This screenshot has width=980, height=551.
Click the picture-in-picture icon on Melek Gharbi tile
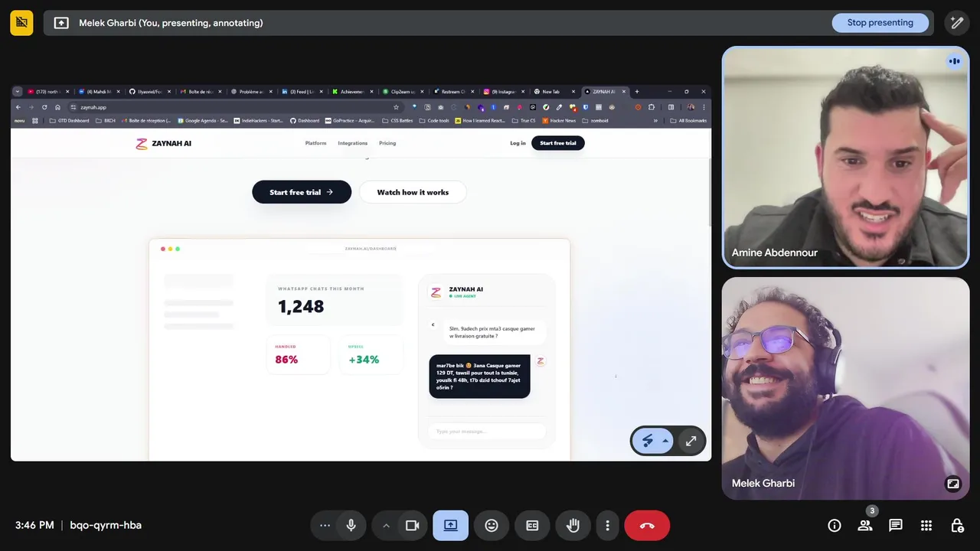(x=953, y=484)
